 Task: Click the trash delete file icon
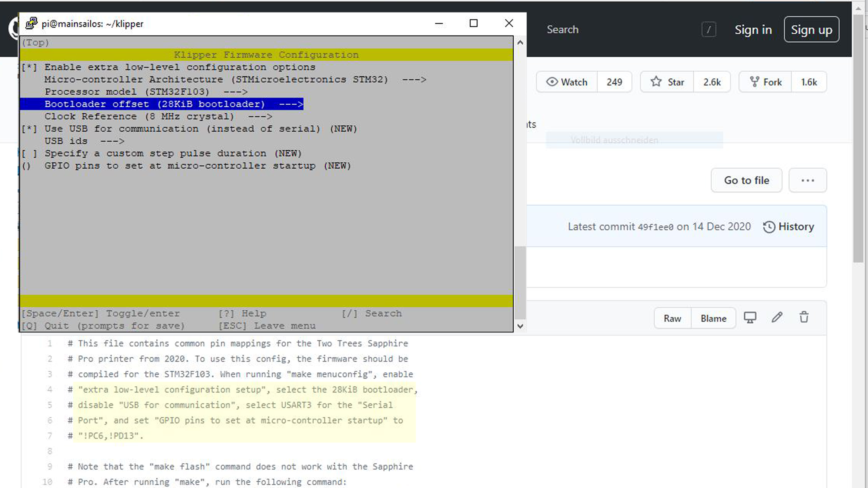click(804, 318)
